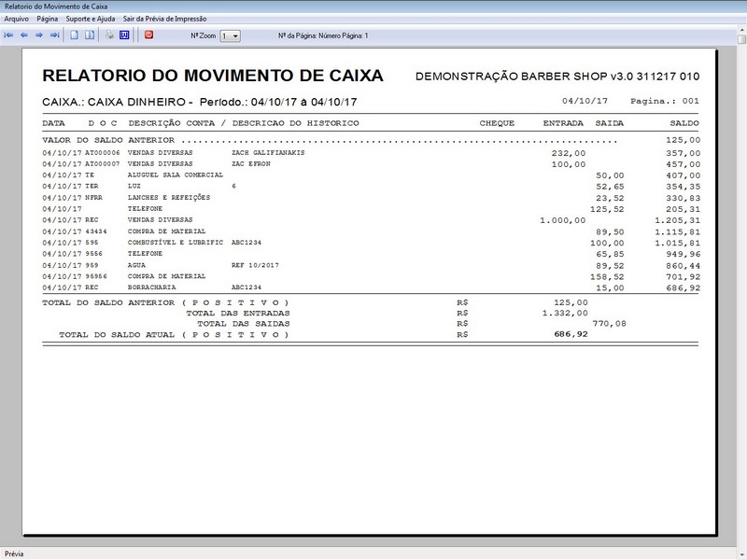
Task: Click Prévia status bar text
Action: pyautogui.click(x=14, y=553)
